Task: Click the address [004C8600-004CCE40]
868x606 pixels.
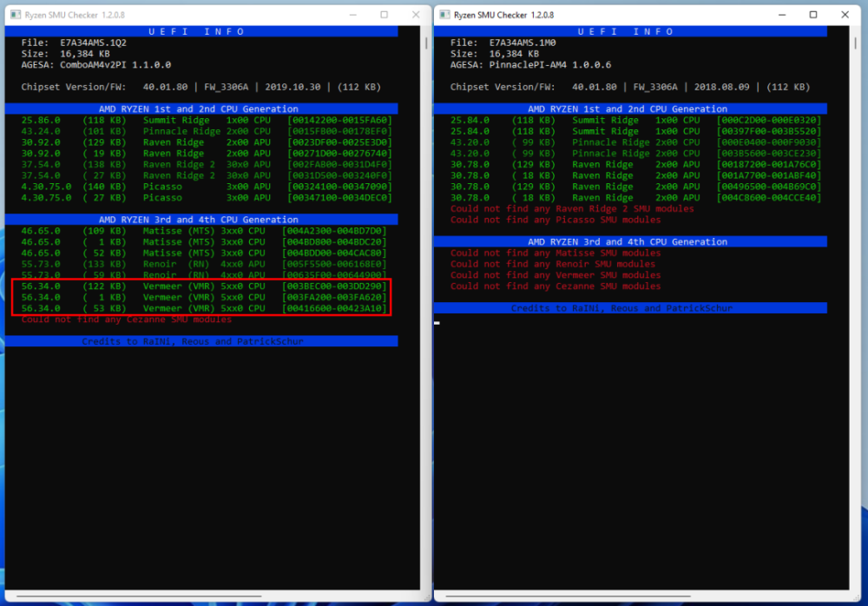Action: pyautogui.click(x=768, y=198)
